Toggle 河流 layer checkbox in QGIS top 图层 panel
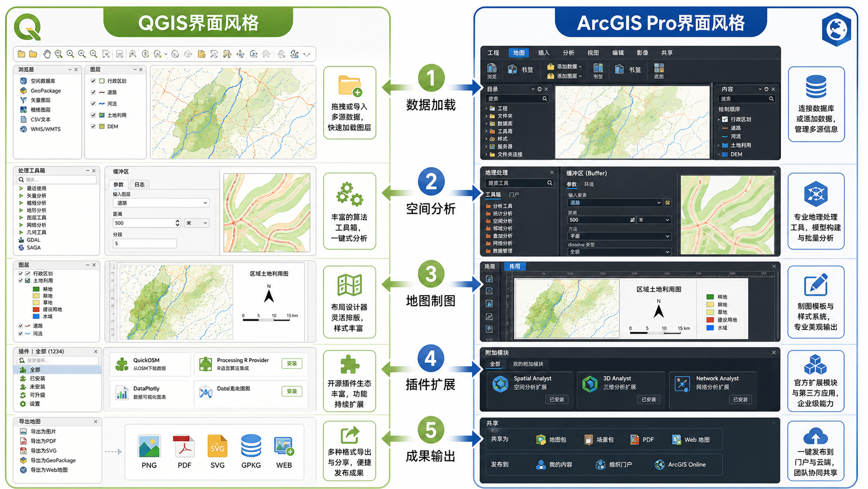 click(x=93, y=103)
